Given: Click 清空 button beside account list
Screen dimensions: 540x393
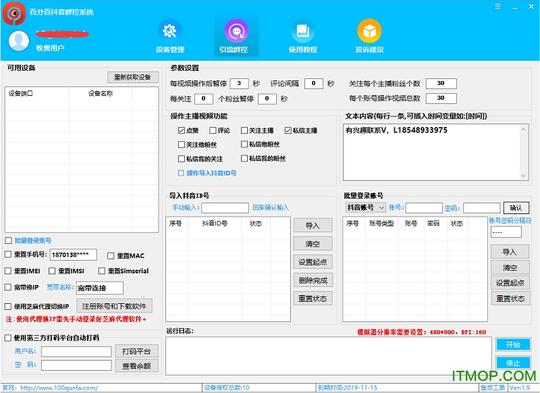Looking at the screenshot, I should click(x=510, y=268).
